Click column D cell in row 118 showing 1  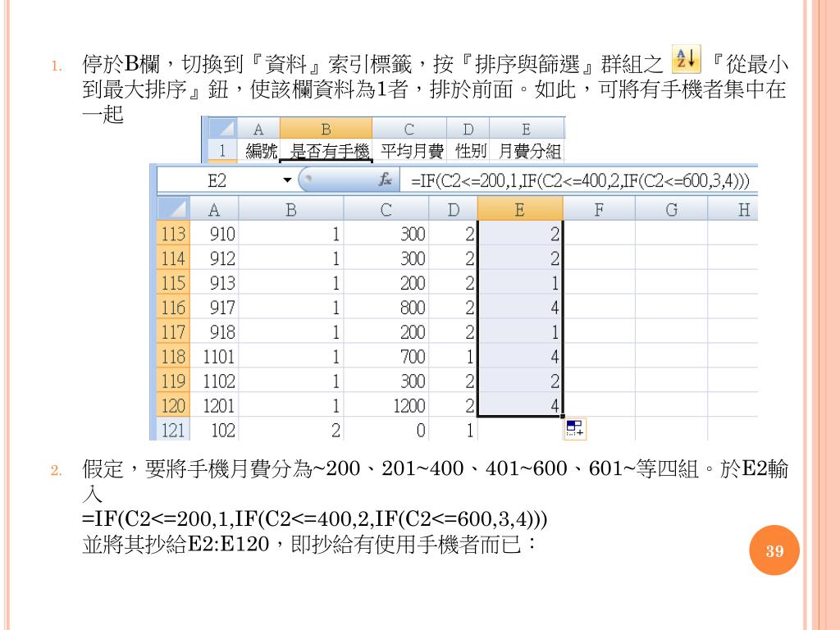tap(453, 356)
